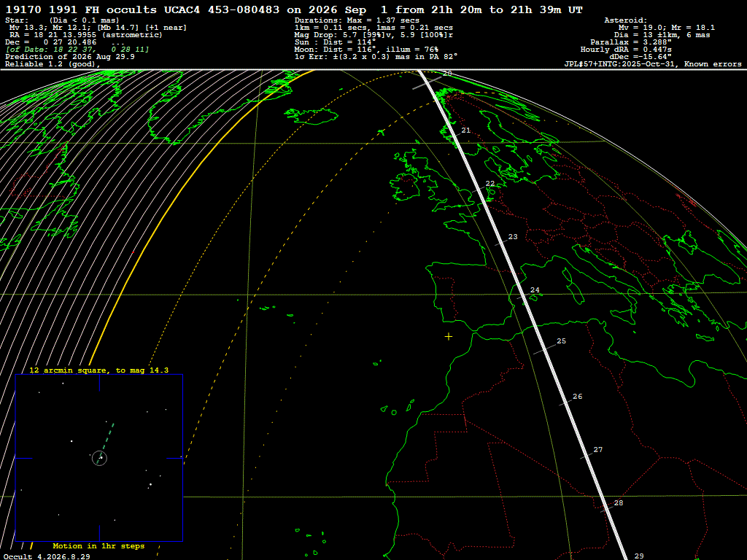Click the yellow cross marker near Gibraltar
Screen dimensions: 747x560
(x=449, y=337)
